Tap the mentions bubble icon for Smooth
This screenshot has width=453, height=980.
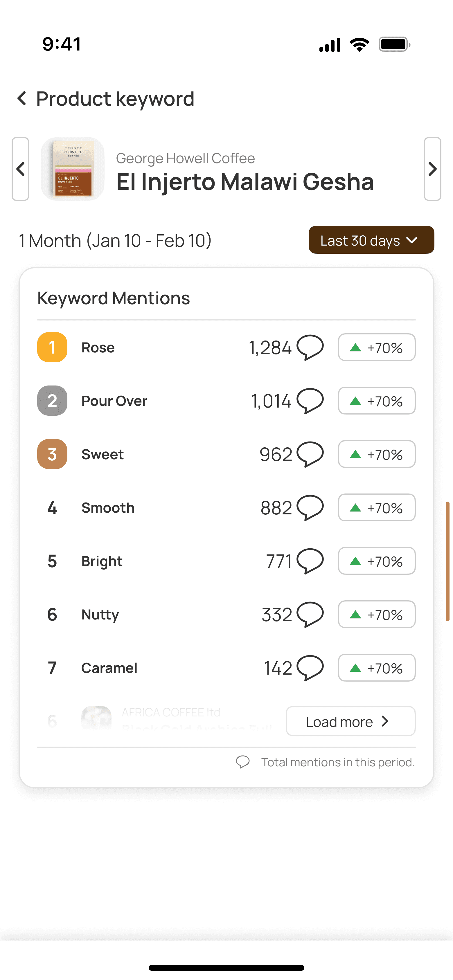coord(310,507)
